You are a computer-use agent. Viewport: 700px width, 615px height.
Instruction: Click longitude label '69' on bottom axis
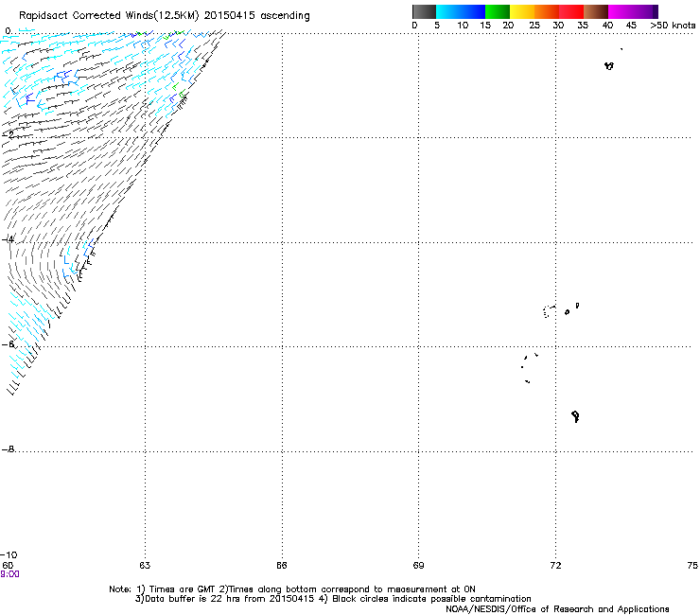[x=418, y=566]
